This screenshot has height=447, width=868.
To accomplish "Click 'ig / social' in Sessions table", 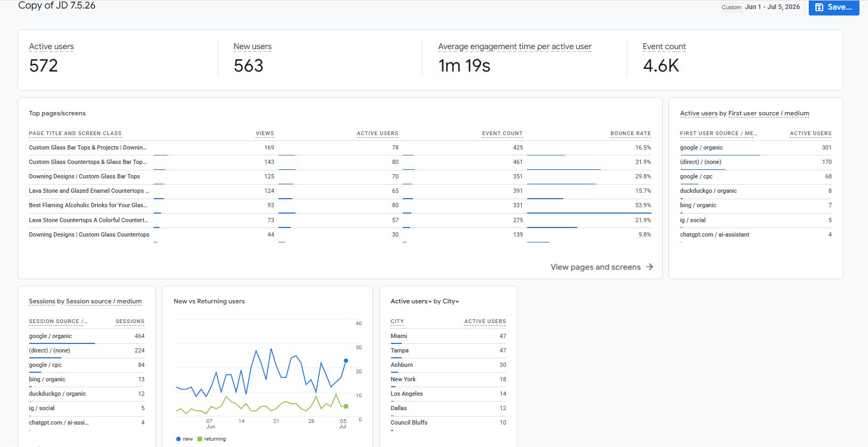I will pos(42,408).
